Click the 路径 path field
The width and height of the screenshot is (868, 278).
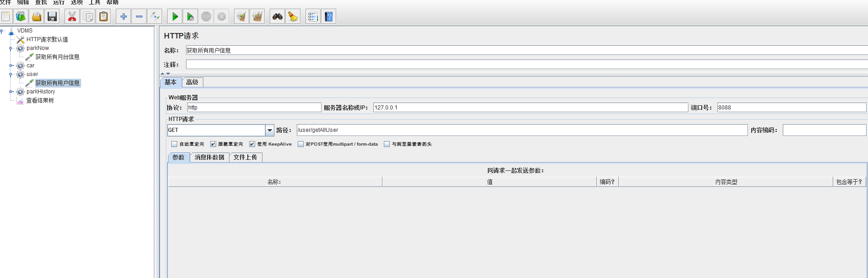click(522, 130)
